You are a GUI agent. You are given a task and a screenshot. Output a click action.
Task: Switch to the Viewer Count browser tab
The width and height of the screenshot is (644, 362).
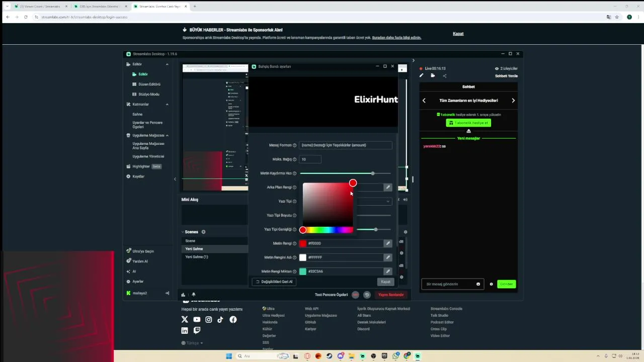[x=39, y=7]
